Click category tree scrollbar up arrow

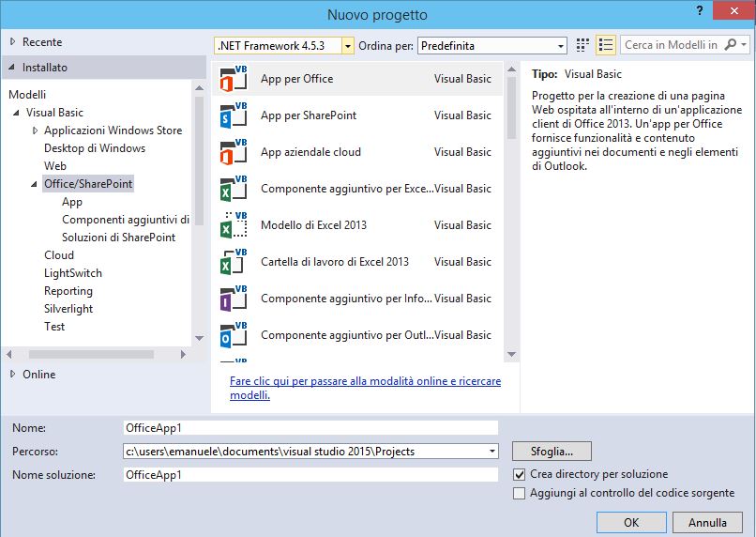(199, 88)
